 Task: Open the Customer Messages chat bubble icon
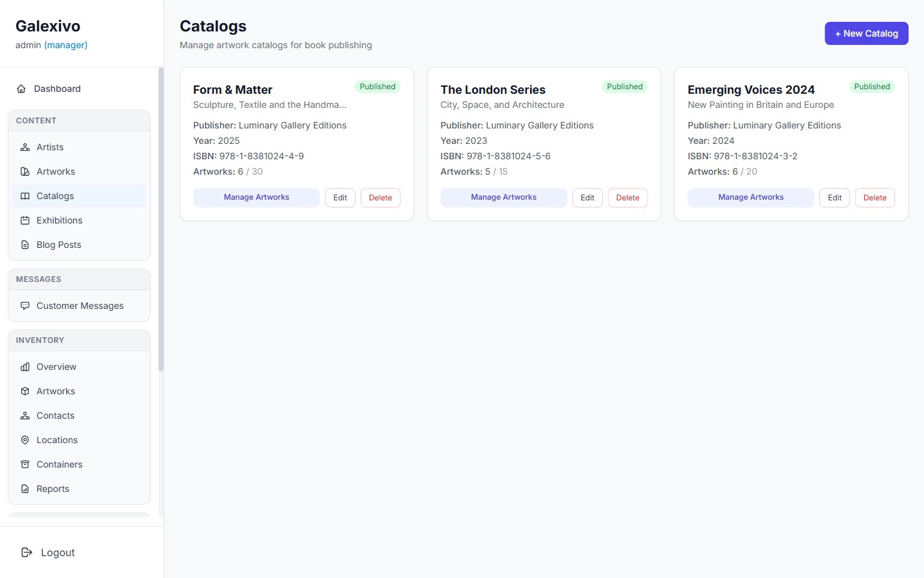pos(25,306)
